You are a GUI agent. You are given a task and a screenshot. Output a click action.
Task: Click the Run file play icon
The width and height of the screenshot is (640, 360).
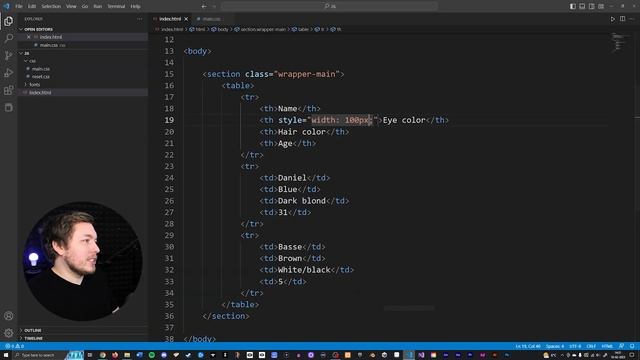[x=613, y=19]
